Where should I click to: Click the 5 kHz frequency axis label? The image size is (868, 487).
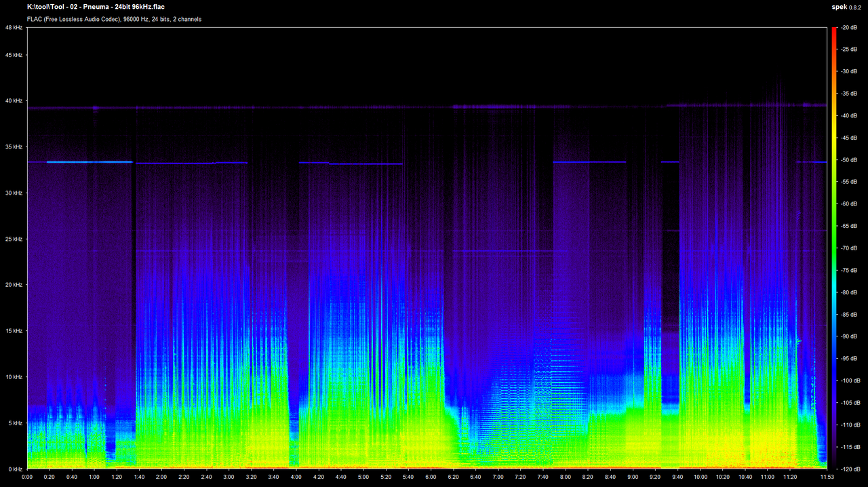point(16,423)
